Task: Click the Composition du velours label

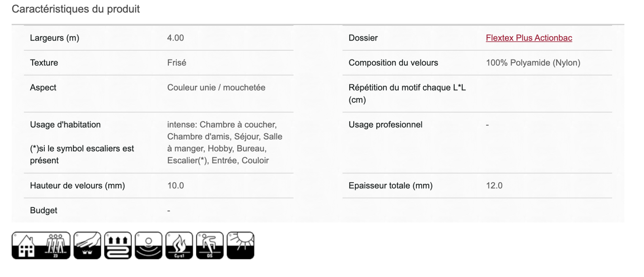Action: point(393,63)
